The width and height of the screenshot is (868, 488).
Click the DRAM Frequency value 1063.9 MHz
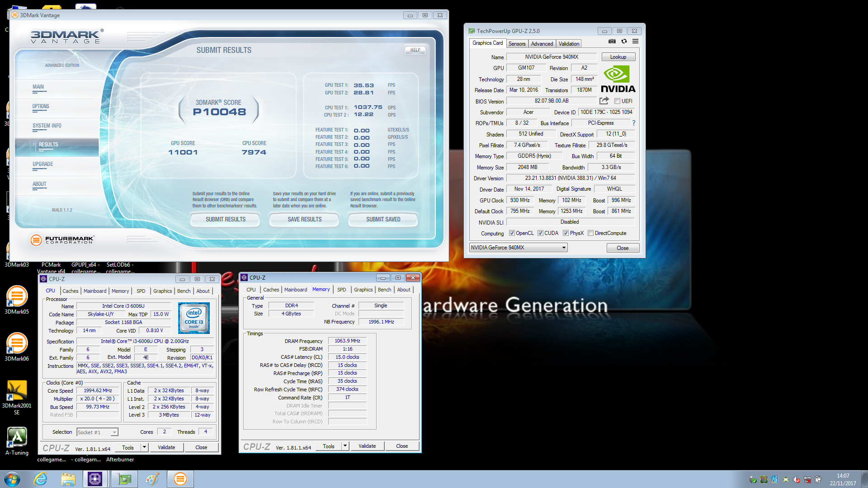point(347,341)
